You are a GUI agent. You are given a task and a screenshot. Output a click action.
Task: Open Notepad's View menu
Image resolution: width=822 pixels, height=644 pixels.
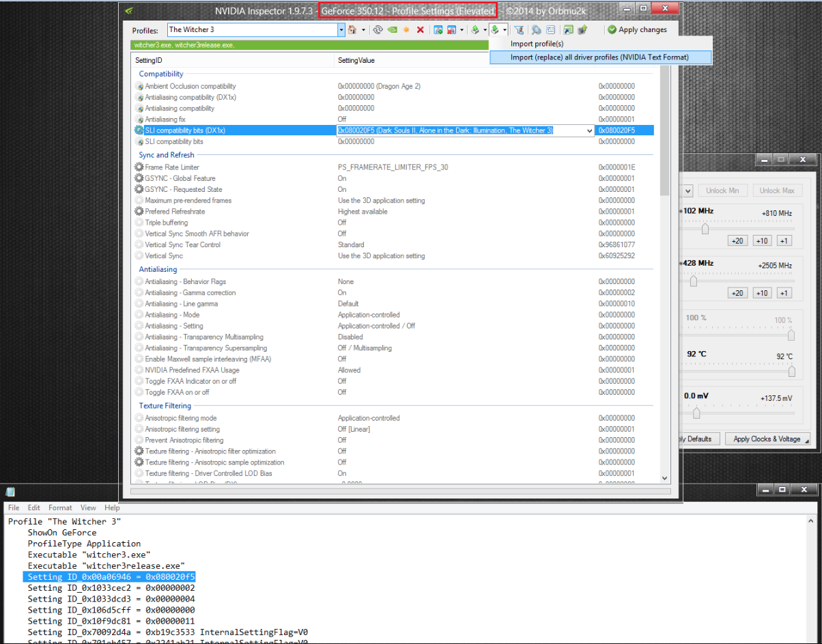pyautogui.click(x=88, y=507)
